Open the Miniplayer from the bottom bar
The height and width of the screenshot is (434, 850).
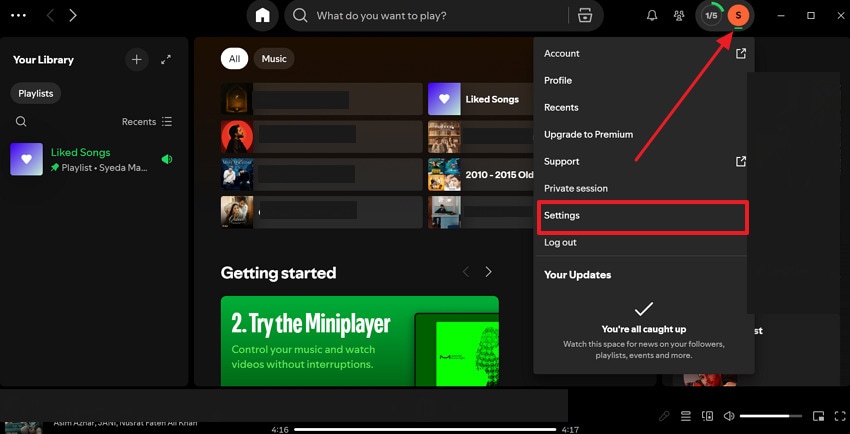click(x=819, y=416)
